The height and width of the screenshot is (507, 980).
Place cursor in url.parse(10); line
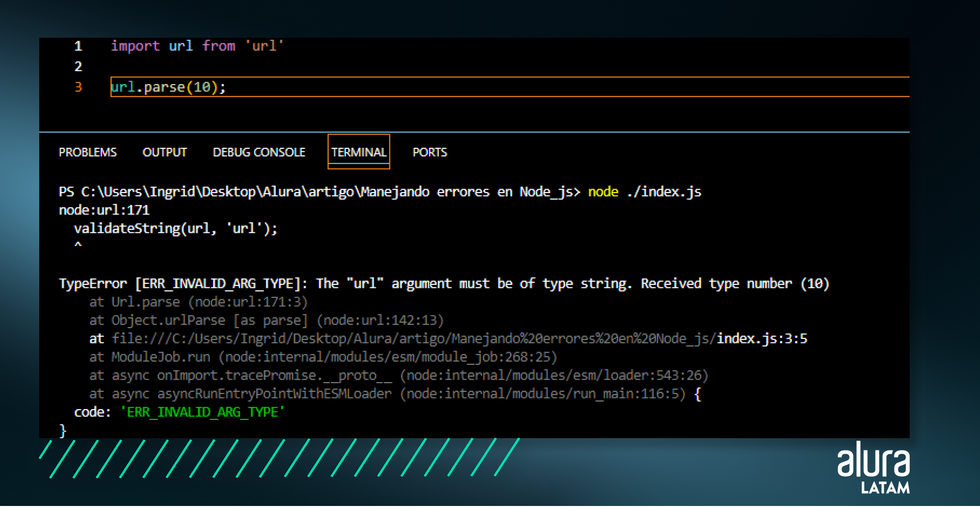[x=510, y=87]
